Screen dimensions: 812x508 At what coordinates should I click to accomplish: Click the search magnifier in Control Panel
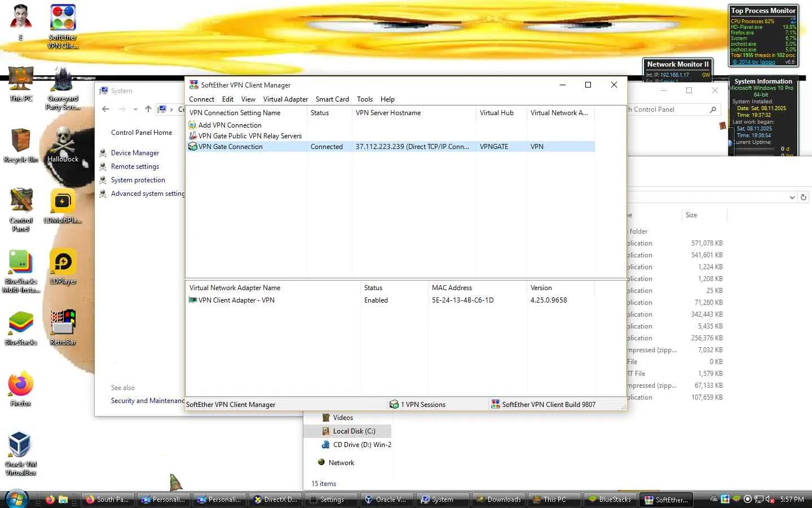point(713,110)
